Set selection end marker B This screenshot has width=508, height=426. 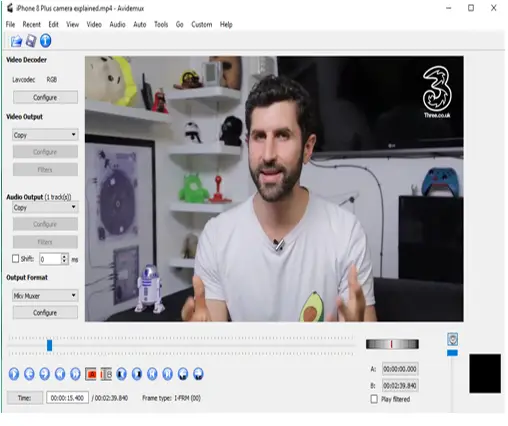click(106, 374)
